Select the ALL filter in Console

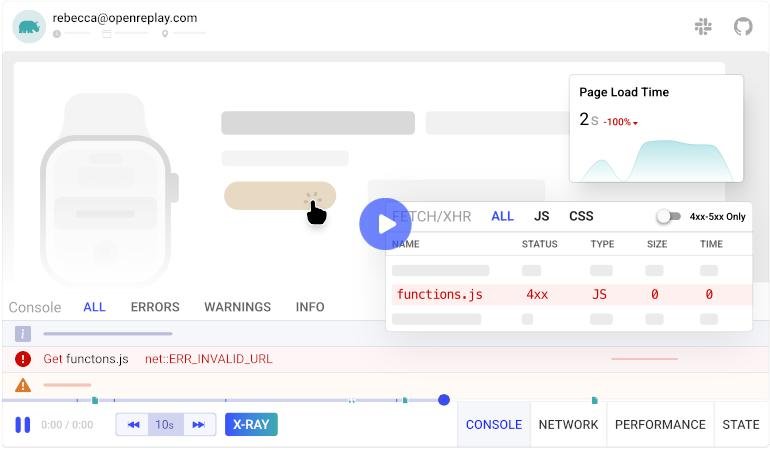coord(94,307)
